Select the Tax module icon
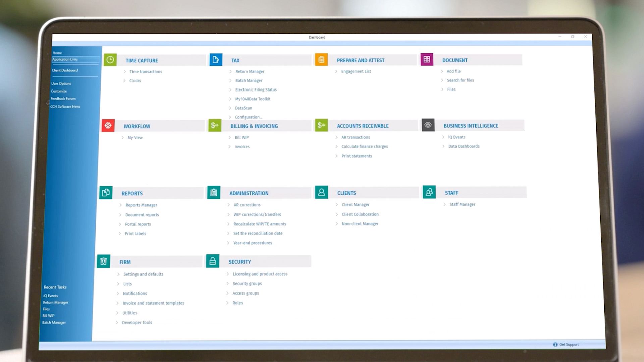The height and width of the screenshot is (362, 644). point(215,59)
